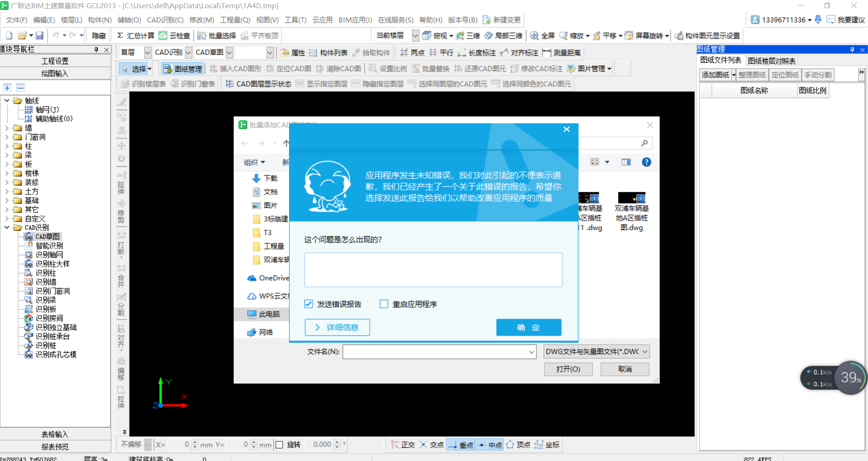Open the CAD识别(C) menu

click(x=165, y=20)
